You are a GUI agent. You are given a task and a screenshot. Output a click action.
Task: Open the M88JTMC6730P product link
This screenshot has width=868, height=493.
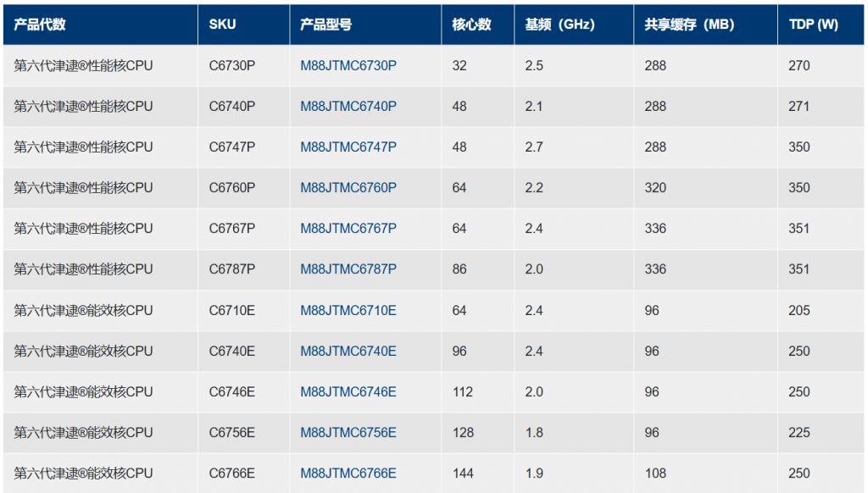click(x=348, y=65)
